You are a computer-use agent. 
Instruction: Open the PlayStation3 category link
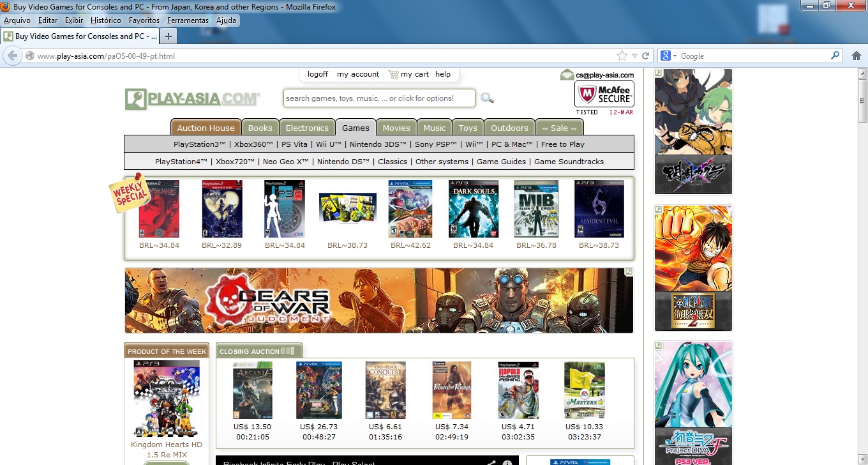200,144
